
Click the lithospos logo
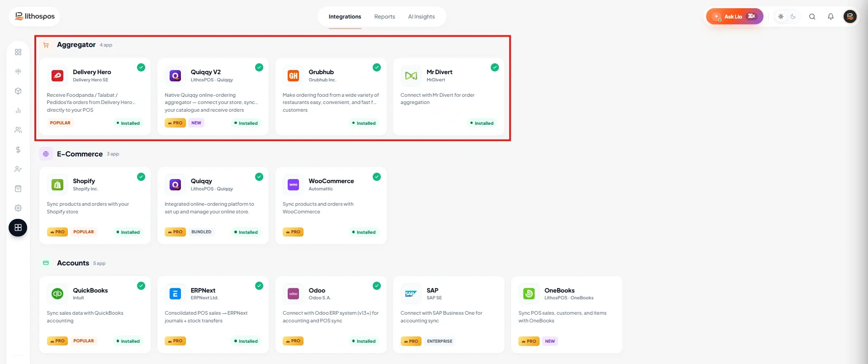tap(35, 16)
